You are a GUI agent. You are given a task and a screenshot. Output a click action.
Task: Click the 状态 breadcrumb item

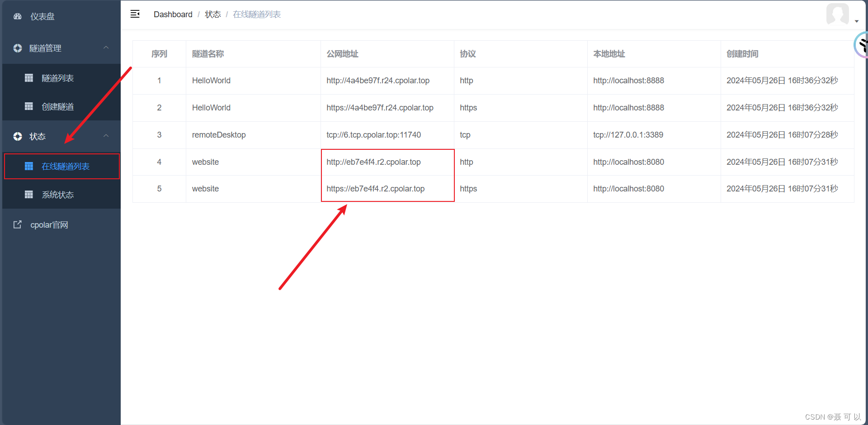[212, 14]
